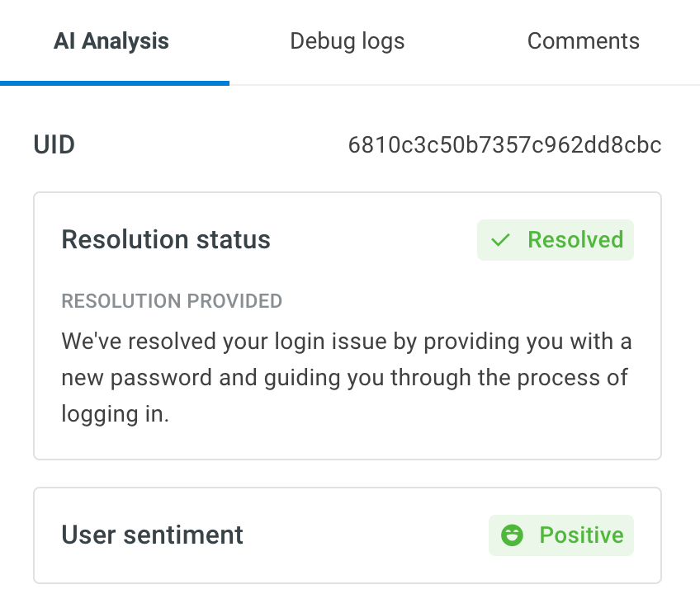Click the UID field label
700x594 pixels.
54,145
